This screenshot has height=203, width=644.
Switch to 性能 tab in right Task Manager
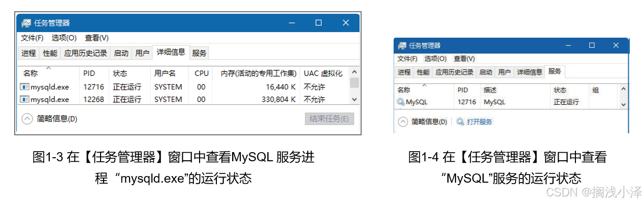(x=423, y=72)
